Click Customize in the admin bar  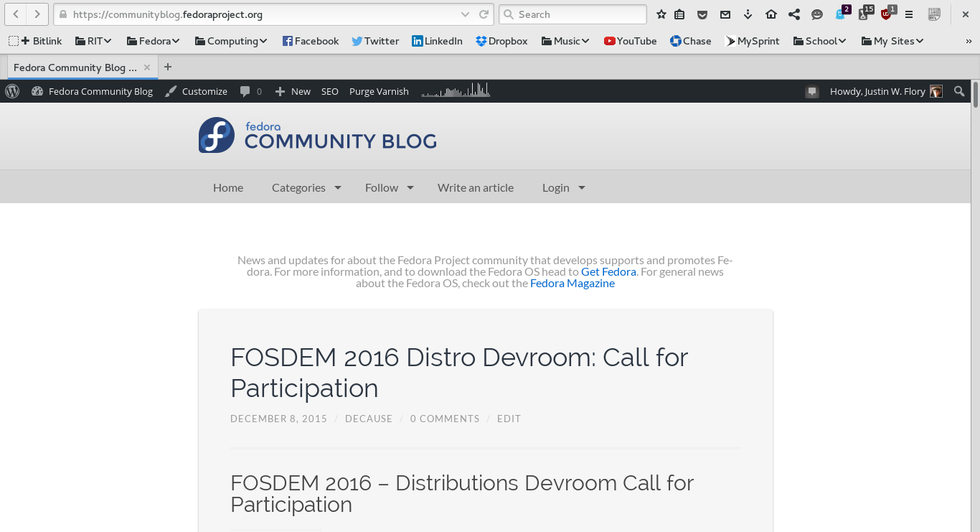196,91
